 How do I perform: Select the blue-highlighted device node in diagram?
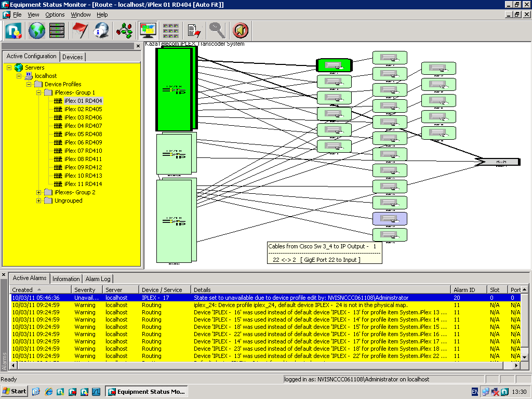click(390, 218)
